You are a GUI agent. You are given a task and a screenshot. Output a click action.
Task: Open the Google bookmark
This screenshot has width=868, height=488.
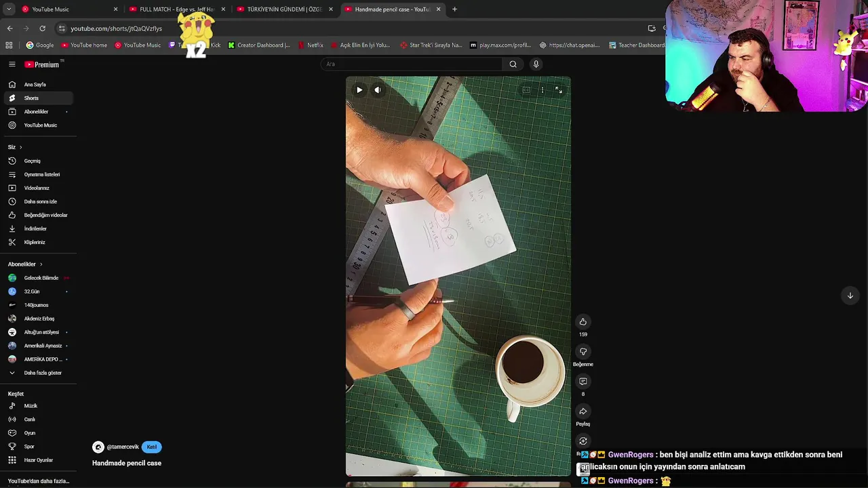click(x=40, y=45)
